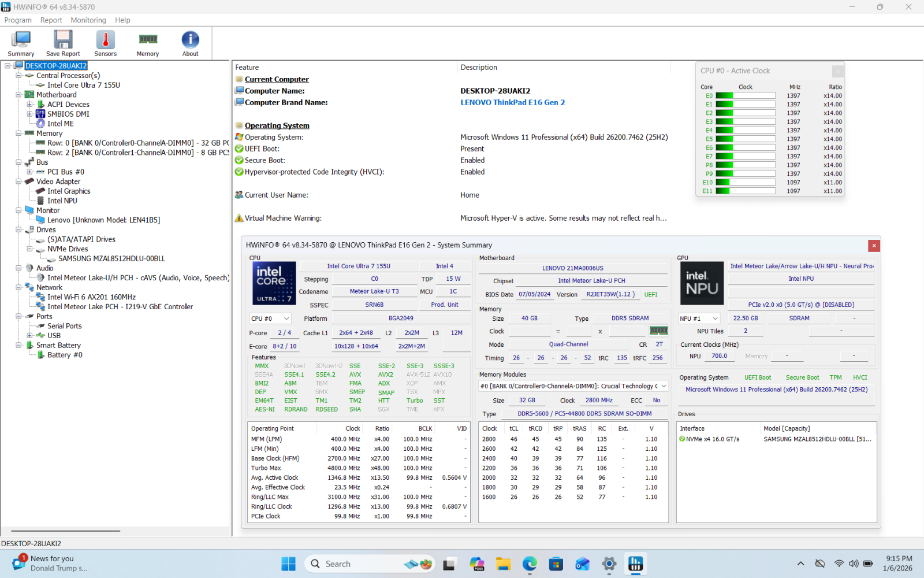The image size is (924, 578).
Task: Click the device tree horizontal scrollbar
Action: coord(65,531)
